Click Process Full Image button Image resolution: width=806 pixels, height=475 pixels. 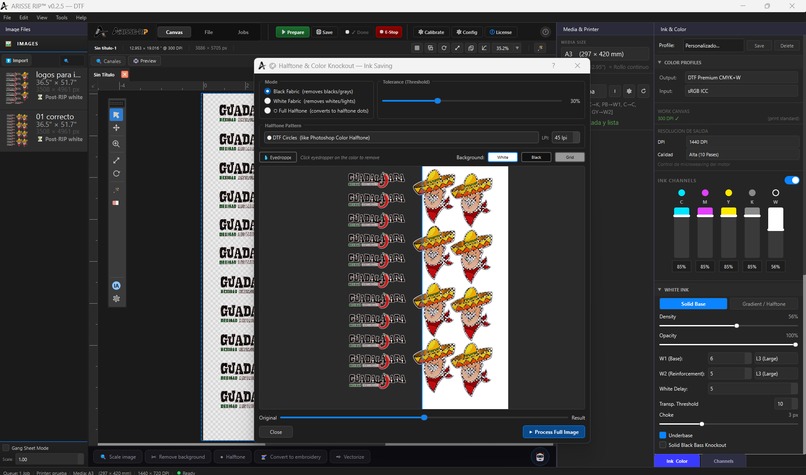pos(554,432)
